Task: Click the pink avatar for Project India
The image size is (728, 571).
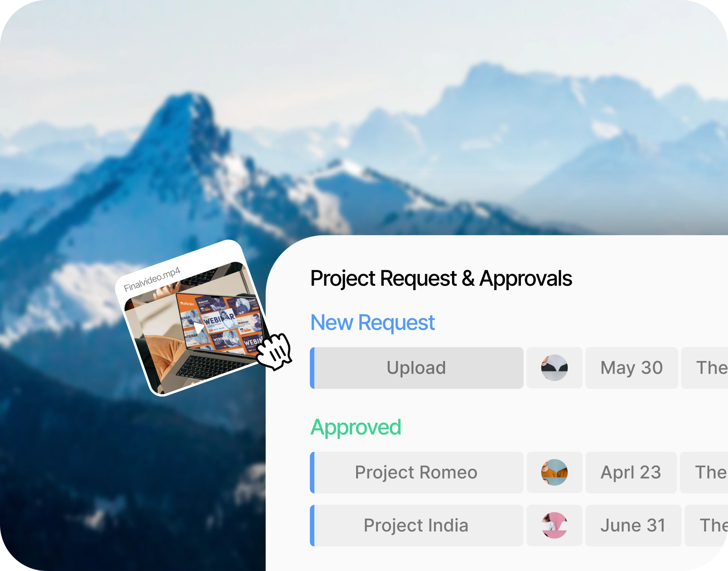Action: point(554,525)
